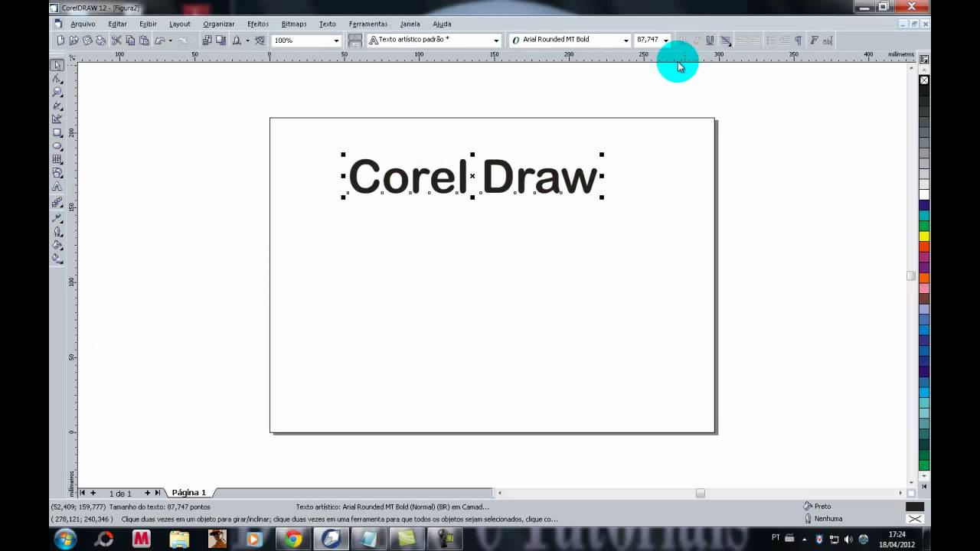Select the Interactive Blend tool in the toolbox

tap(57, 203)
